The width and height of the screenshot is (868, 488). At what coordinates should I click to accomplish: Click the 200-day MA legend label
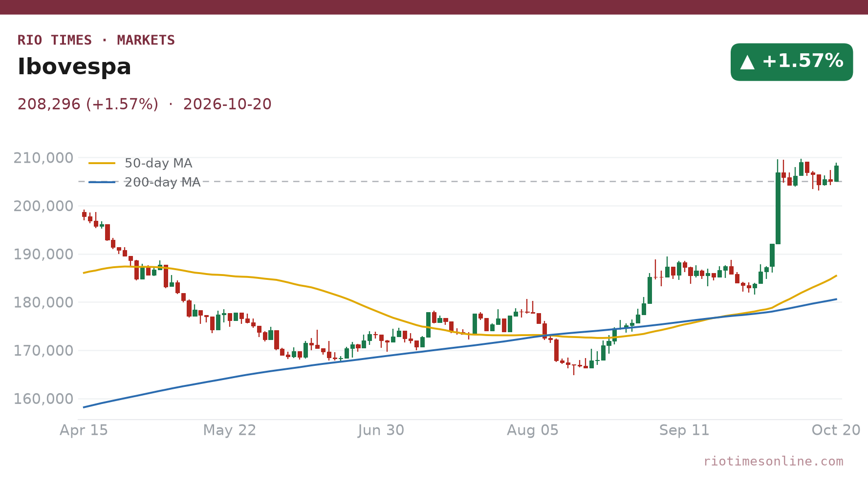click(x=163, y=182)
